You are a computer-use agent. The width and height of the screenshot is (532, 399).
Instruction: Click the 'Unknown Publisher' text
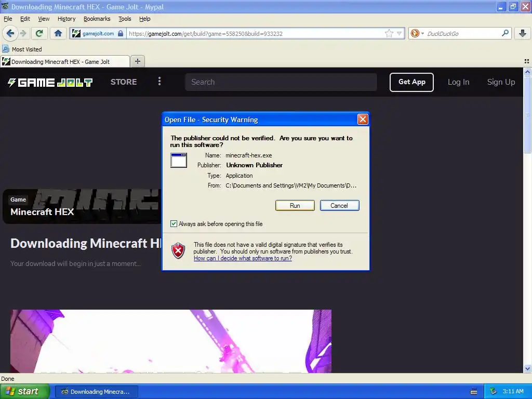[x=255, y=165]
